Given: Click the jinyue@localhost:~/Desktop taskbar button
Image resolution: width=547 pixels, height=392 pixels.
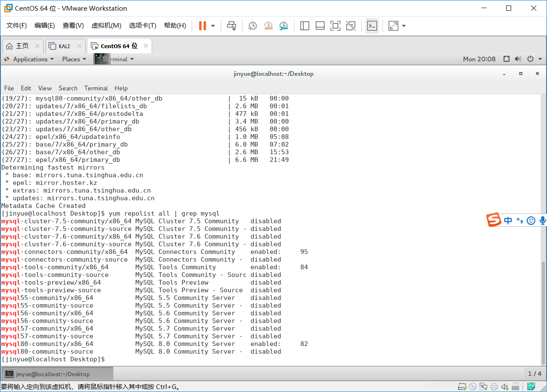Looking at the screenshot, I should tap(58, 374).
